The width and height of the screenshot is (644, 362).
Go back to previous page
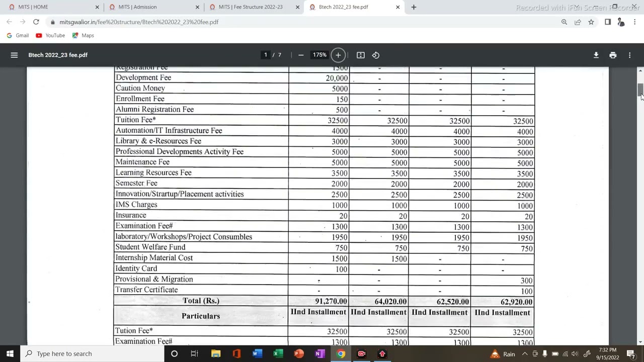pos(10,22)
